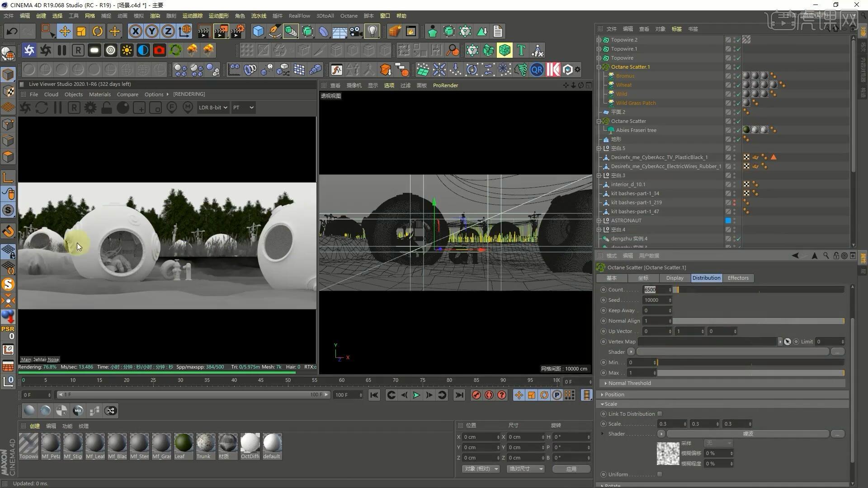Open PT kernel dropdown
The width and height of the screenshot is (868, 488).
click(243, 108)
